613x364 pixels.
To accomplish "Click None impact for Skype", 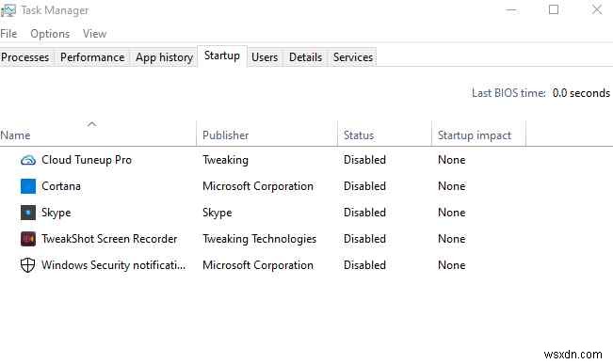I will pos(452,213).
